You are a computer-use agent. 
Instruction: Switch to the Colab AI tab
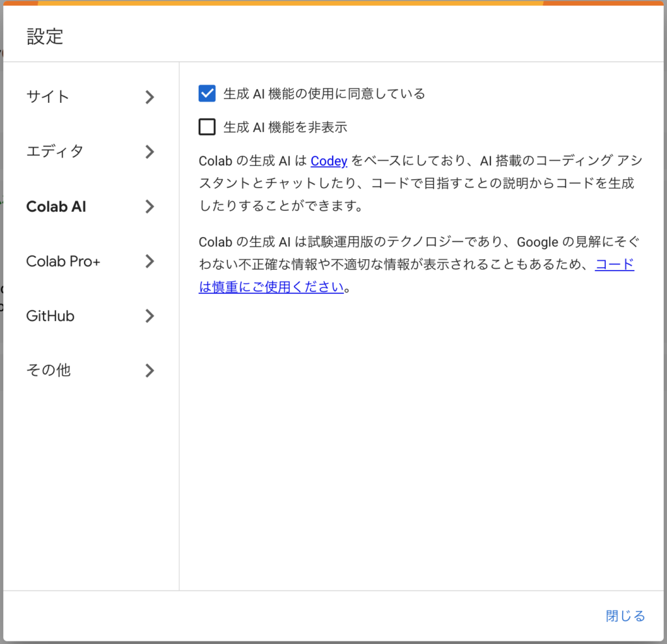pos(56,206)
